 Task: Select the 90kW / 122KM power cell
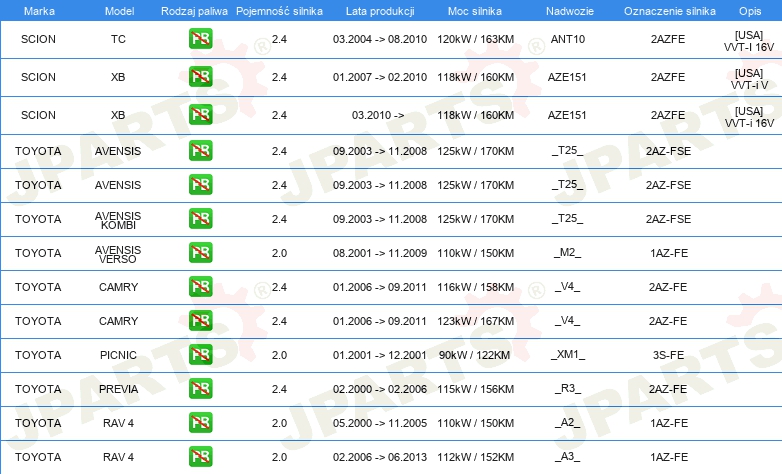(474, 354)
